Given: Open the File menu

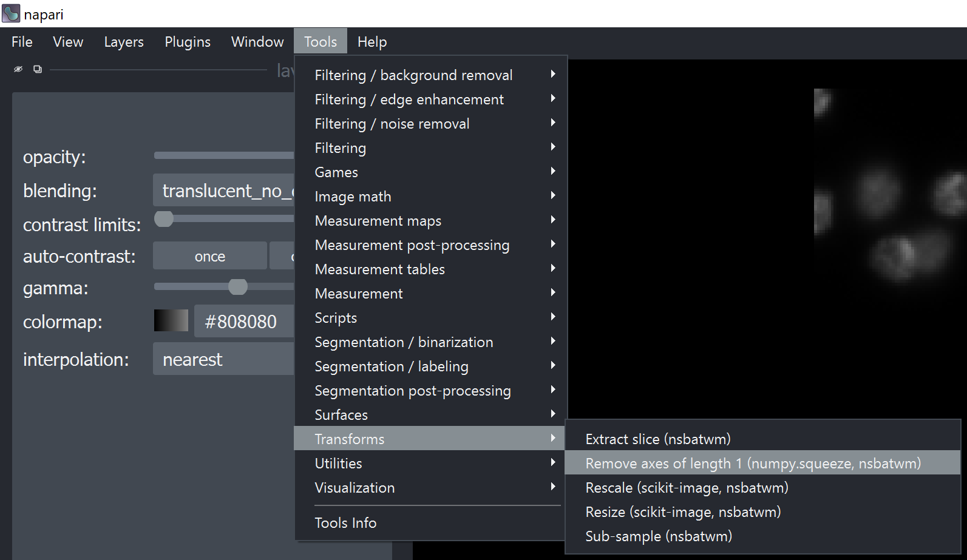Looking at the screenshot, I should click(x=22, y=42).
